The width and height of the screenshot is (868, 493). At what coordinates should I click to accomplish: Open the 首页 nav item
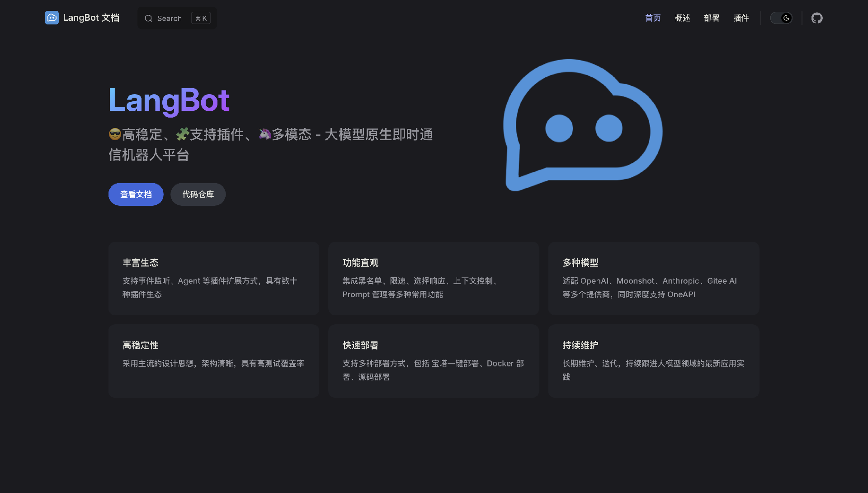[x=653, y=18]
